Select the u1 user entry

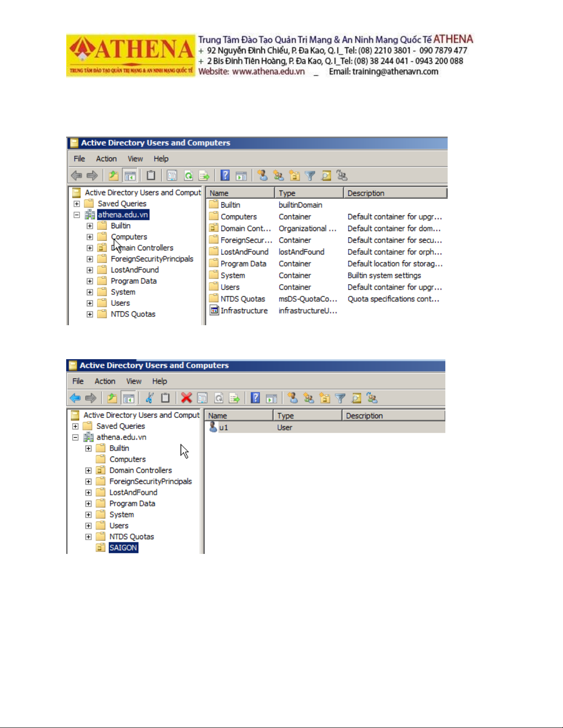click(223, 428)
